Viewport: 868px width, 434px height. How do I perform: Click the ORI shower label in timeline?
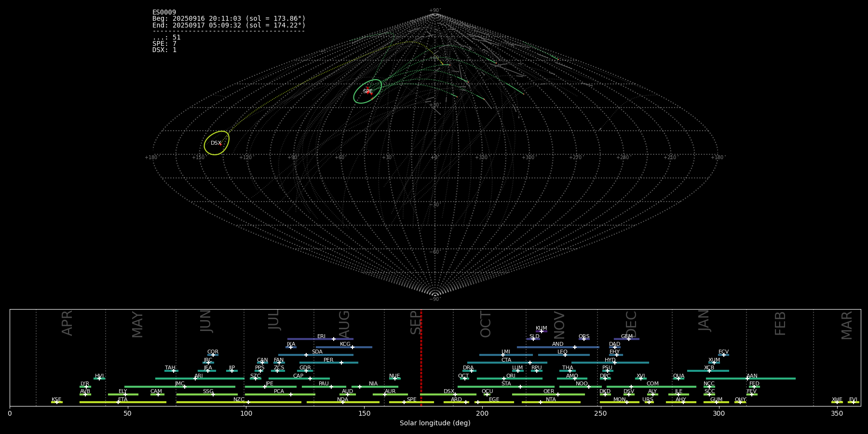(x=511, y=376)
